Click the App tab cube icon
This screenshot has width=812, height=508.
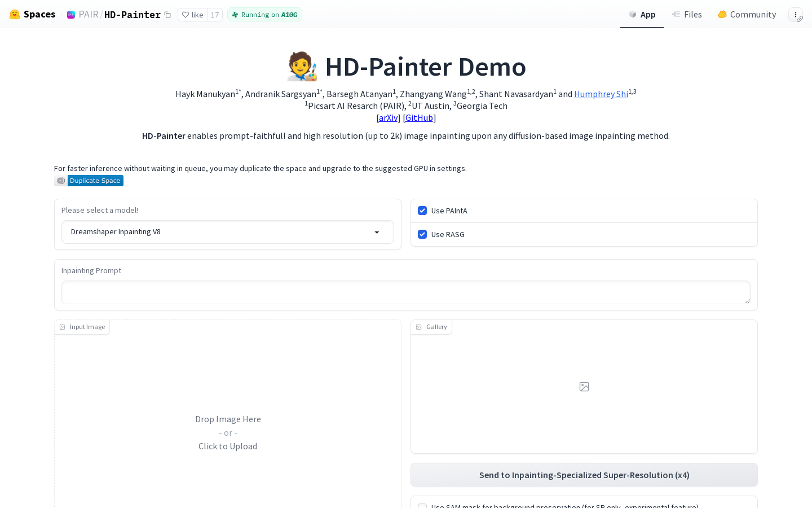click(633, 15)
